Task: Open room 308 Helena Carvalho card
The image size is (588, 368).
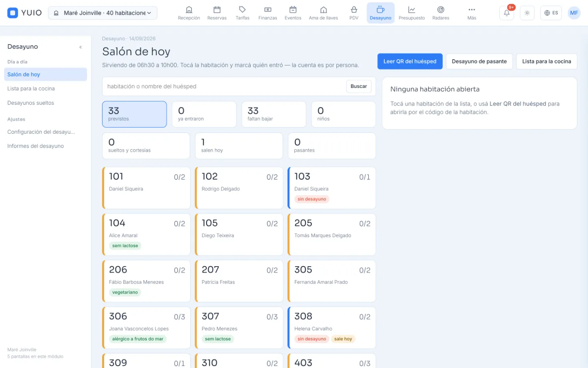Action: [332, 328]
